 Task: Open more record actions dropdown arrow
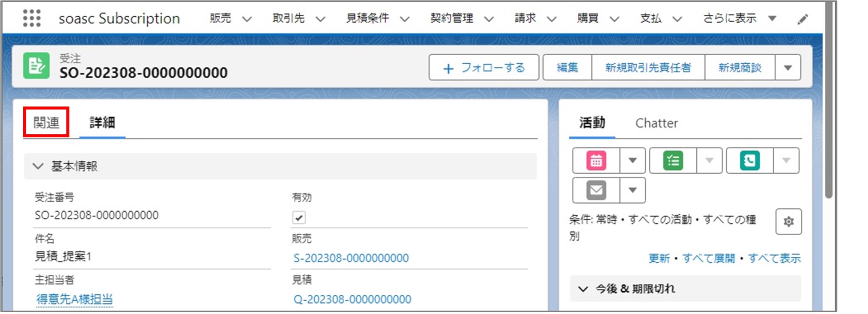pos(787,68)
